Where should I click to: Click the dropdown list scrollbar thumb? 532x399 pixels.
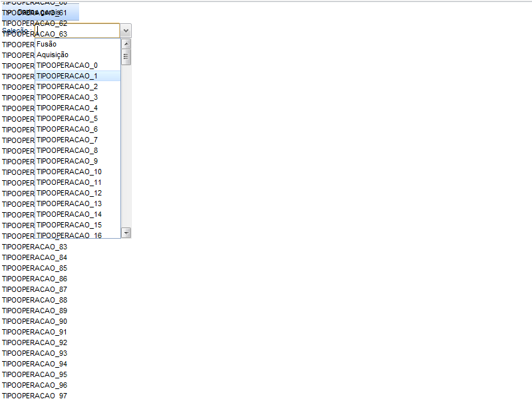[x=126, y=57]
